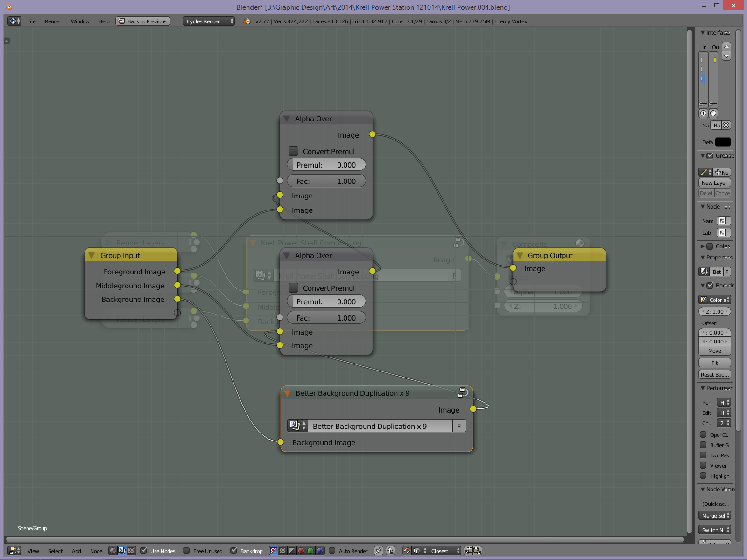Image resolution: width=747 pixels, height=560 pixels.
Task: Toggle the Use Nodes checkbox
Action: [x=144, y=551]
